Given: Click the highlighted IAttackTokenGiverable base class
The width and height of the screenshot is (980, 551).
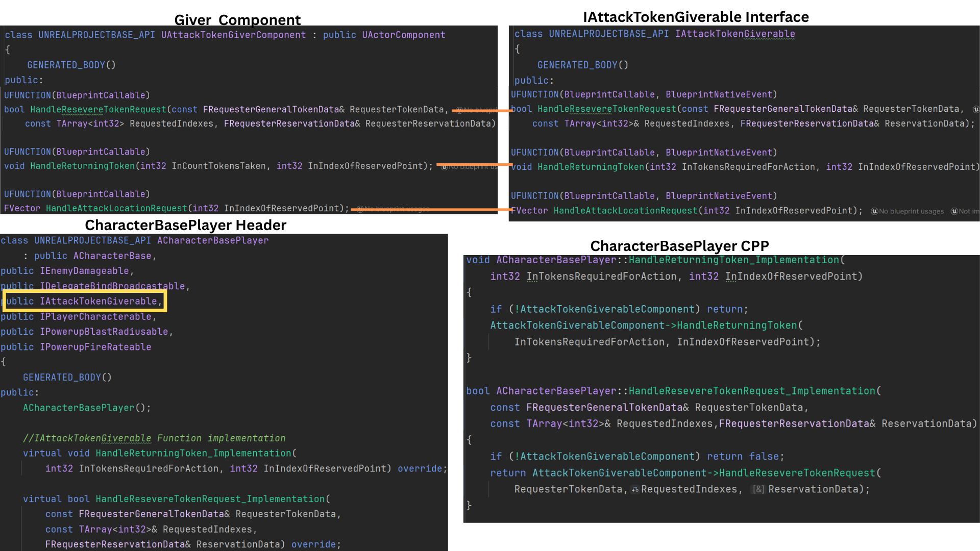Looking at the screenshot, I should (99, 302).
